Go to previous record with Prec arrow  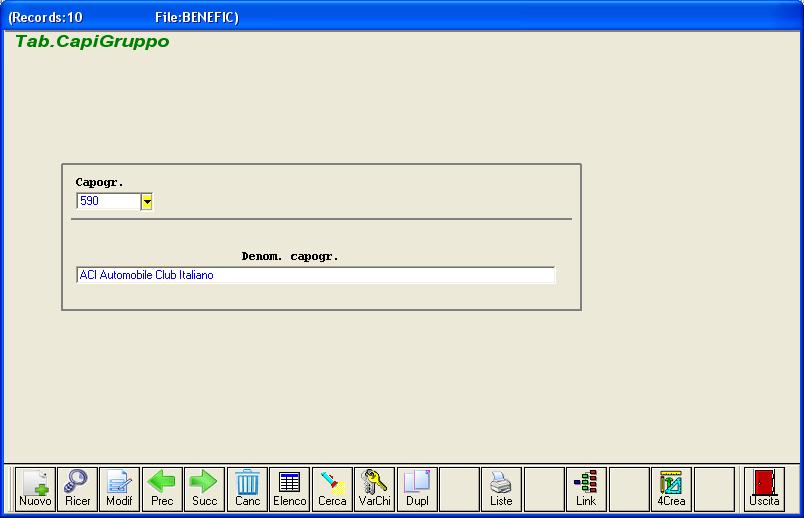(x=162, y=489)
